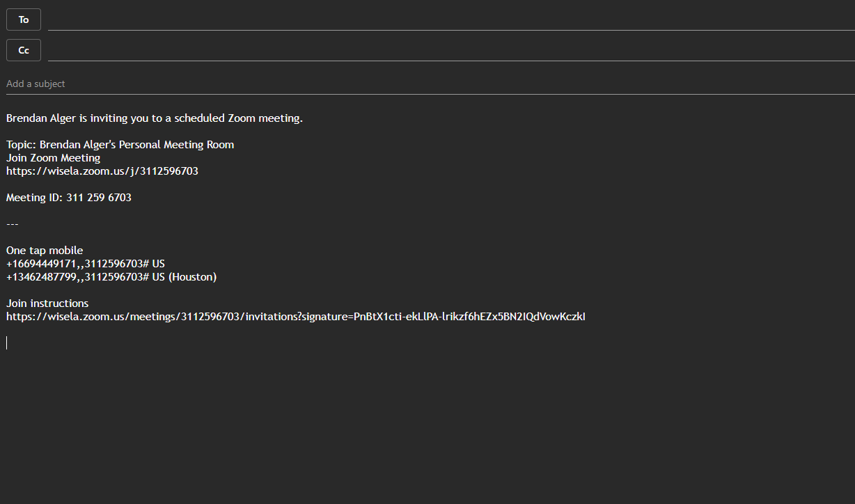Open the Zoom meeting join link
The image size is (855, 504).
102,171
